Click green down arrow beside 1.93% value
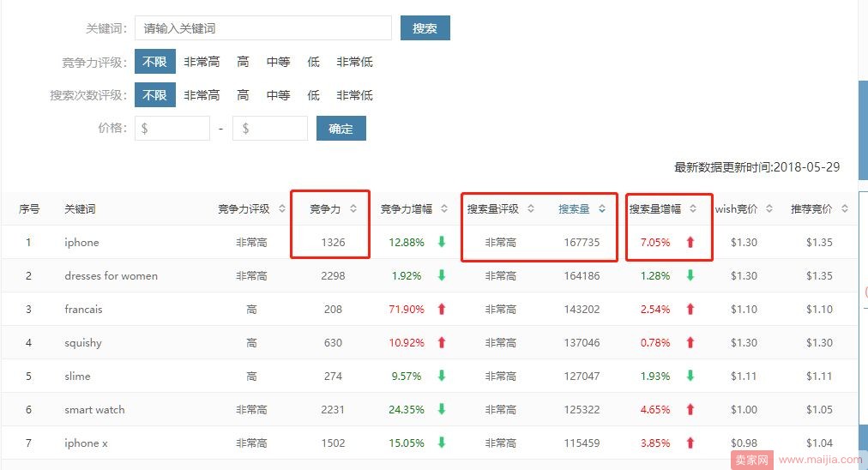 (x=690, y=376)
